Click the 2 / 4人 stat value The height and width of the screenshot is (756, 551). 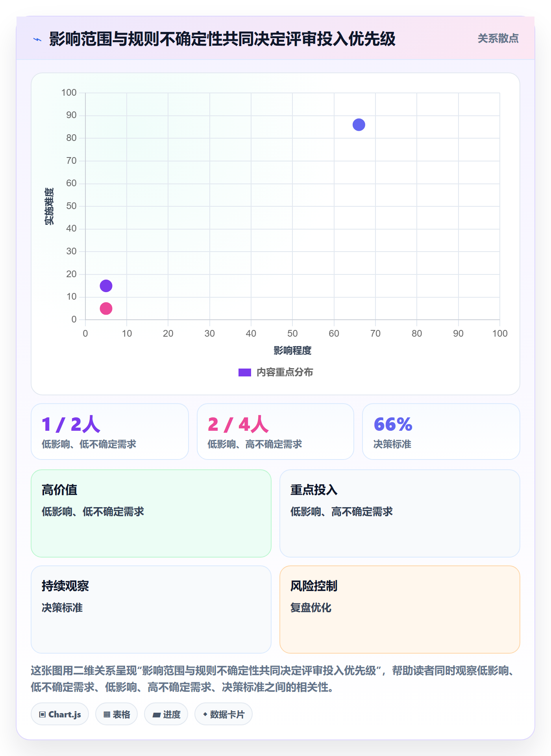tap(238, 424)
